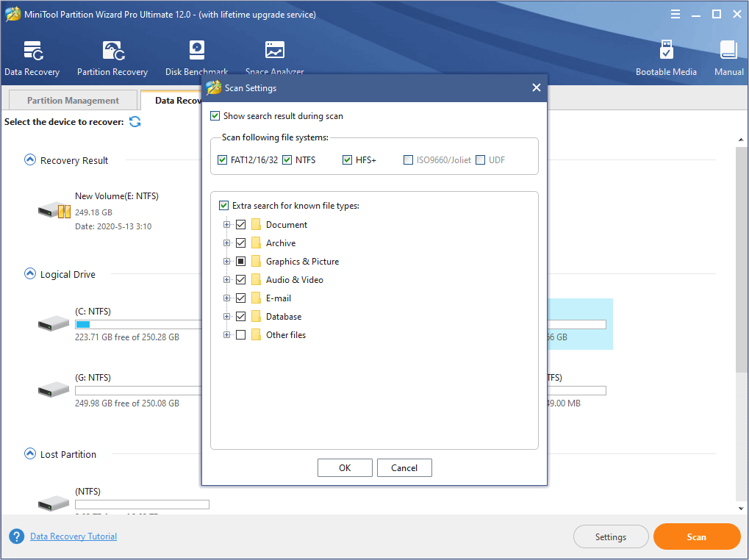Click the G: drive usage bar

point(138,390)
